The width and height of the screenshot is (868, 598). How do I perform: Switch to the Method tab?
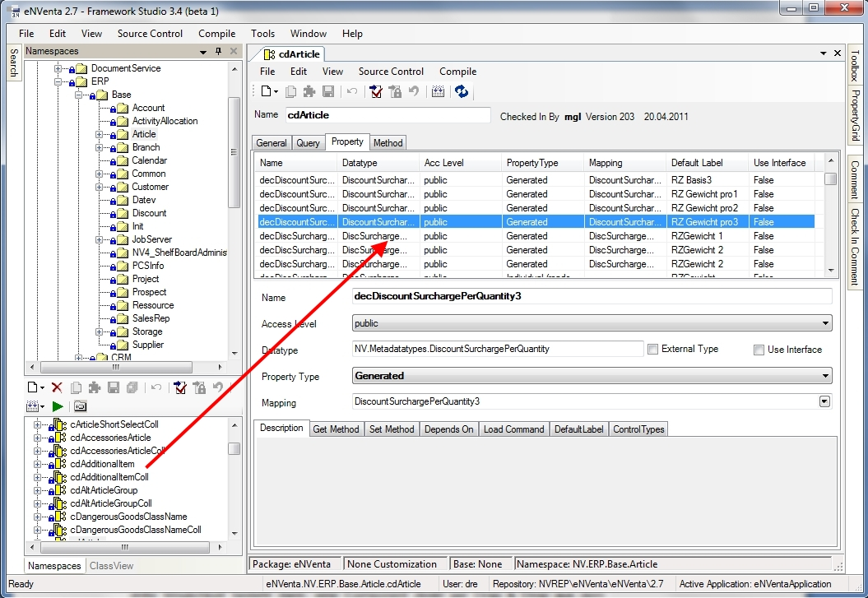(388, 143)
